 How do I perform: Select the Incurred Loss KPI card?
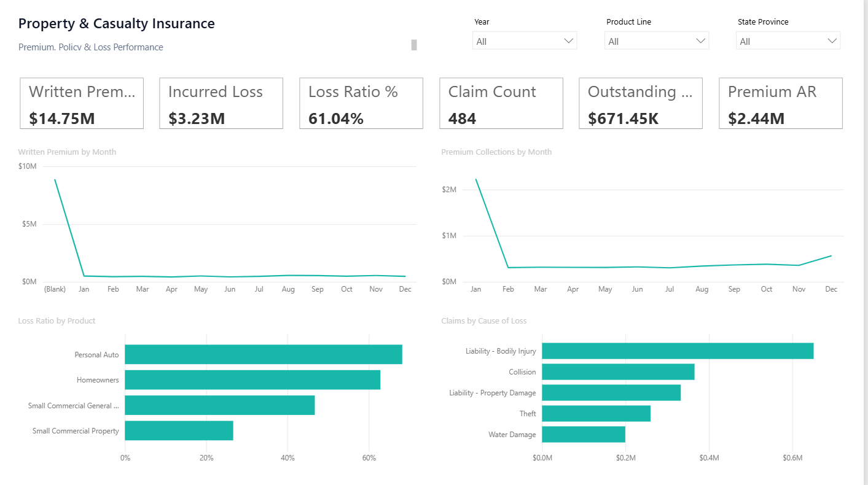tap(221, 103)
